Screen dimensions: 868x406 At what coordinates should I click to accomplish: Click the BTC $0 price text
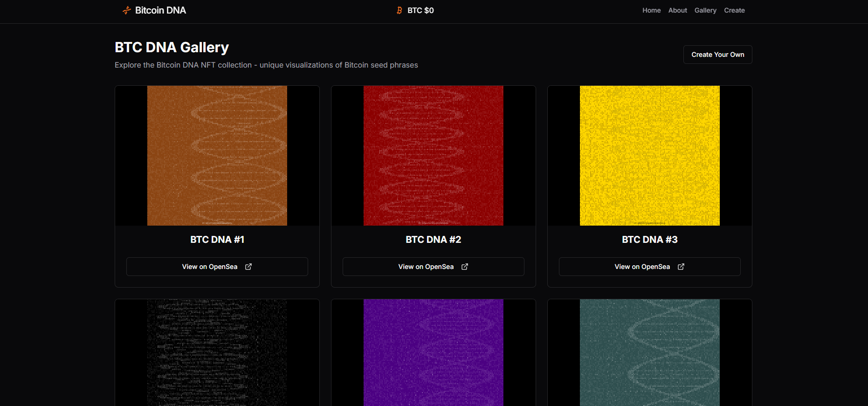coord(420,10)
